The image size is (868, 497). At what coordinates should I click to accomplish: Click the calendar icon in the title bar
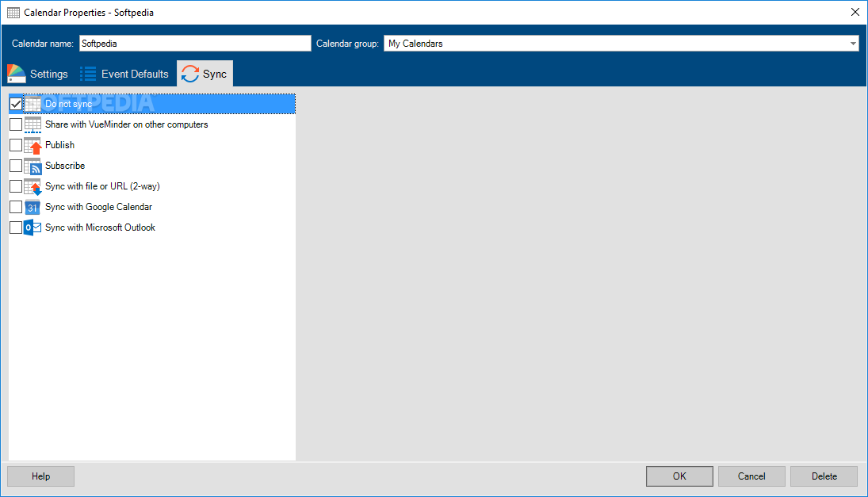pyautogui.click(x=13, y=12)
